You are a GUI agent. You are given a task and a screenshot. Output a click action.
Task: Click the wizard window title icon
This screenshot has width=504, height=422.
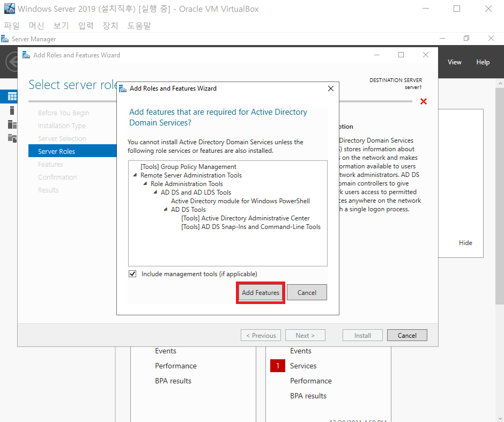pos(26,55)
